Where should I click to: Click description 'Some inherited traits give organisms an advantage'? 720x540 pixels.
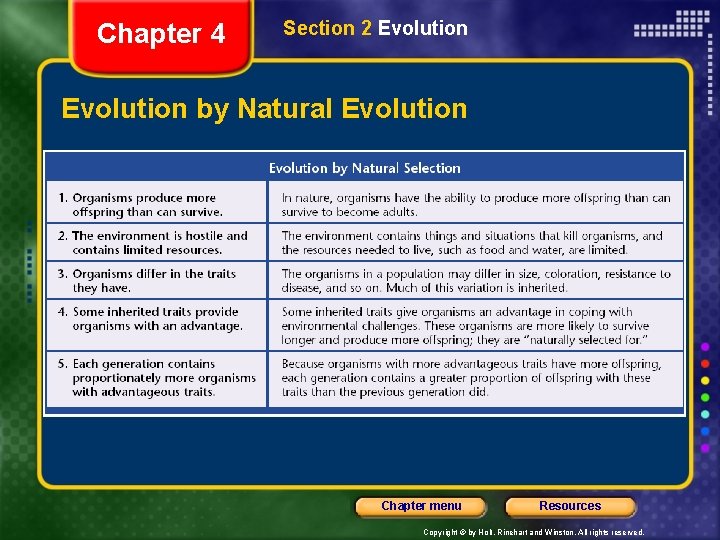tap(476, 325)
